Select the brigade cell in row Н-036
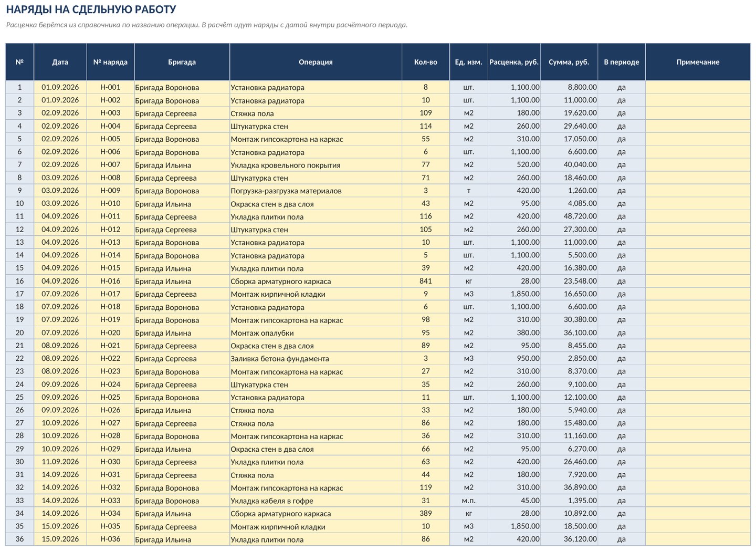The image size is (756, 551). (182, 539)
